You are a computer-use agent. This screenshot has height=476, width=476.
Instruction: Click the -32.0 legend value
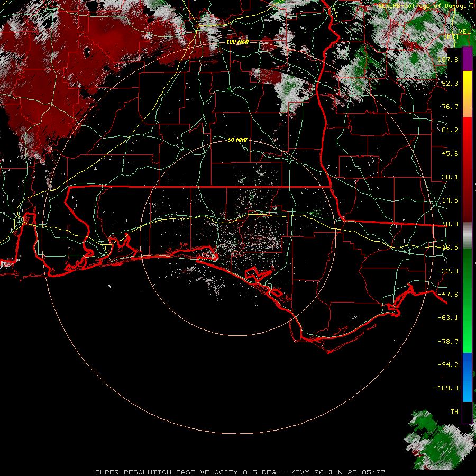click(448, 271)
